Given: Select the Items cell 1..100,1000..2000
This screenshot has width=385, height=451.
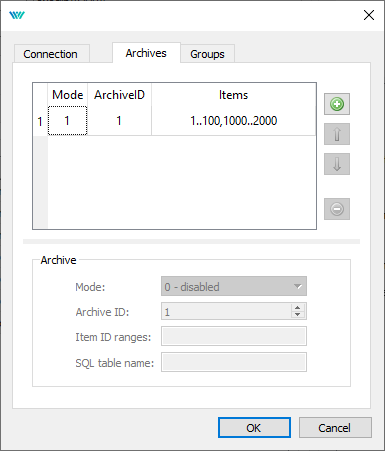Looking at the screenshot, I should (x=233, y=121).
